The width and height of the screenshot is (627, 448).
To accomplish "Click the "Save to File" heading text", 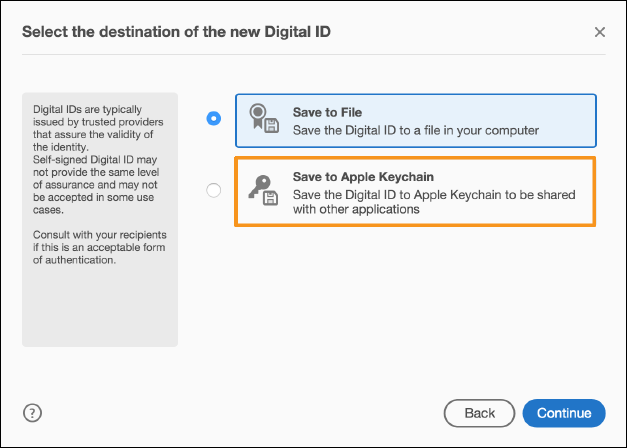I will pyautogui.click(x=327, y=112).
